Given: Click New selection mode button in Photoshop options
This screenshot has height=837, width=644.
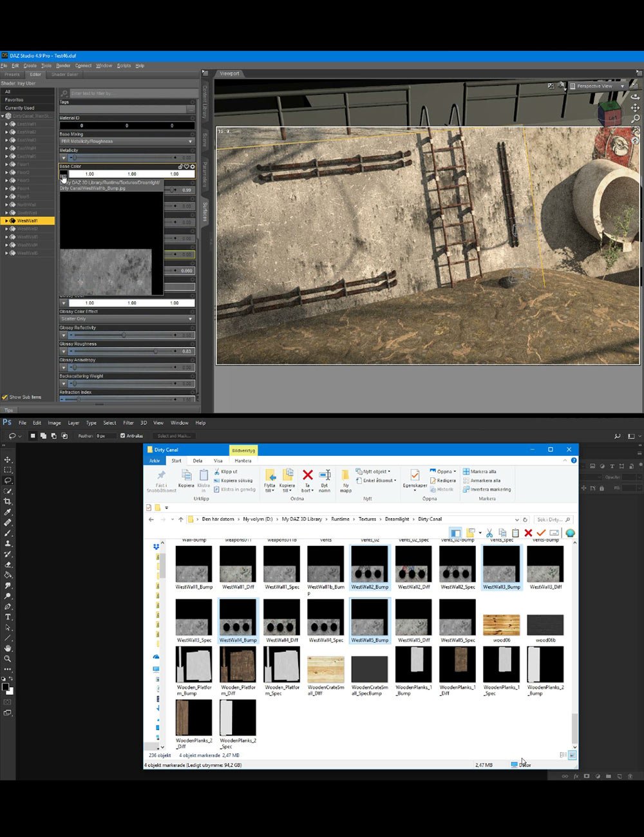Looking at the screenshot, I should [x=33, y=436].
